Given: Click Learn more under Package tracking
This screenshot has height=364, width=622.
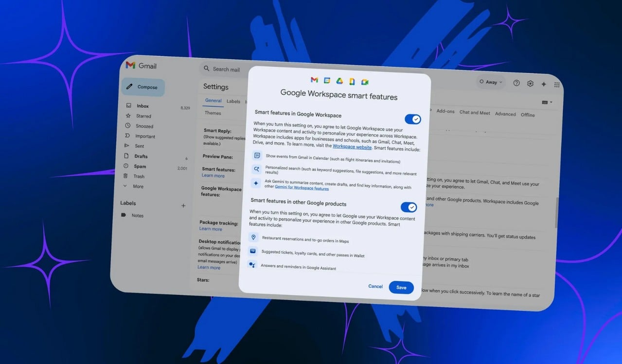Looking at the screenshot, I should [x=211, y=229].
